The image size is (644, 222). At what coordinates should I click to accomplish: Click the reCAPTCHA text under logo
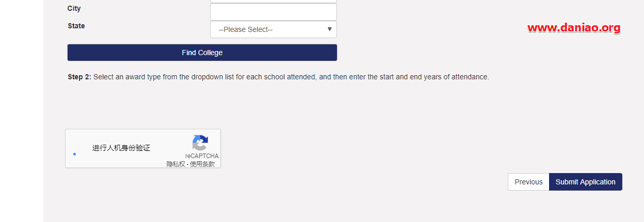tap(202, 156)
